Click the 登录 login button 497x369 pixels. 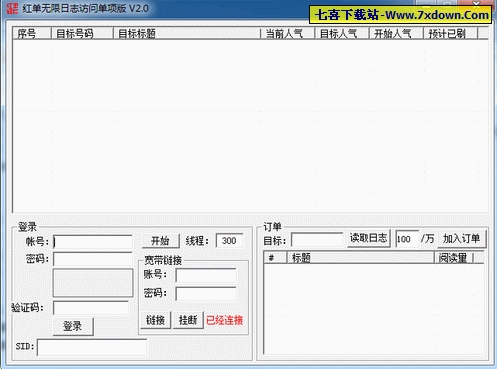(73, 326)
